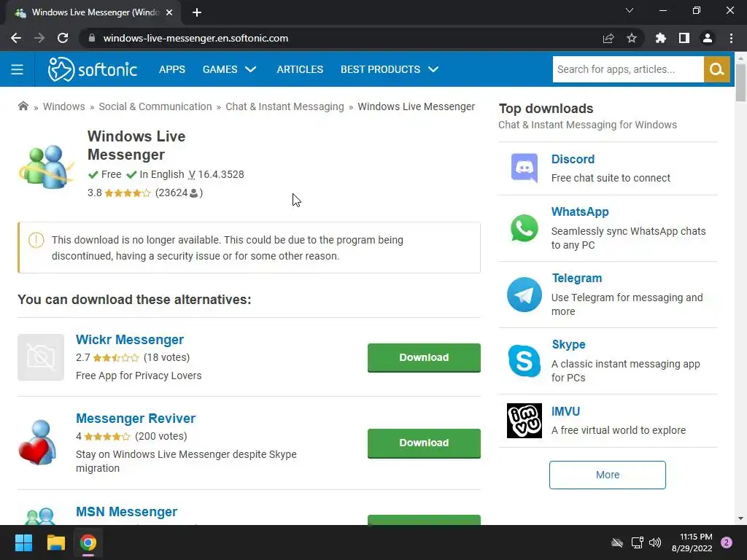
Task: Go to home via breadcrumb house icon
Action: tap(23, 106)
